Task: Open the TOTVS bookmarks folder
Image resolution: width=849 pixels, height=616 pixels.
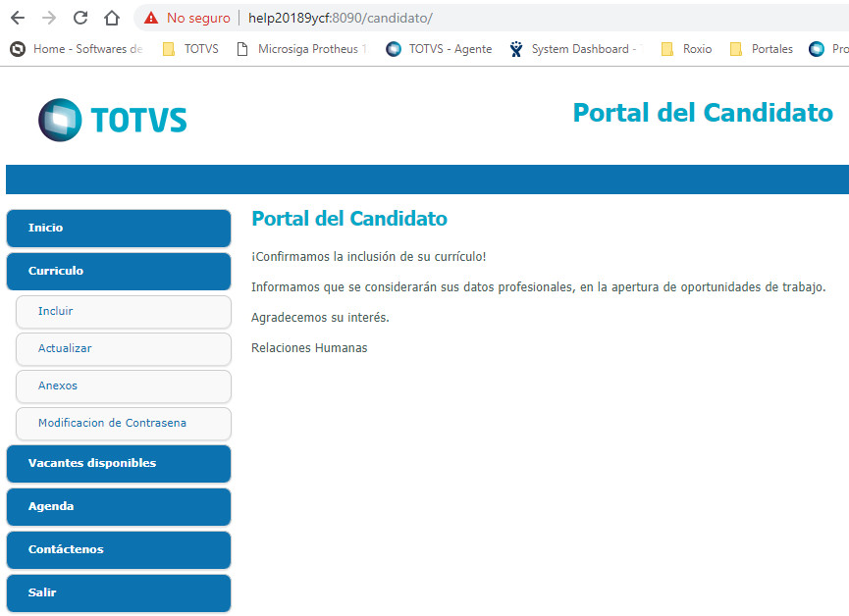Action: point(190,49)
